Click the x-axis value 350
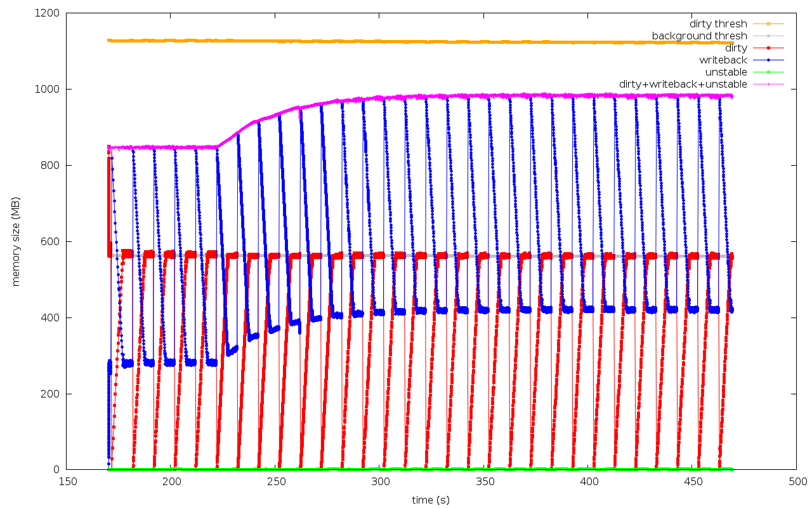 [484, 482]
